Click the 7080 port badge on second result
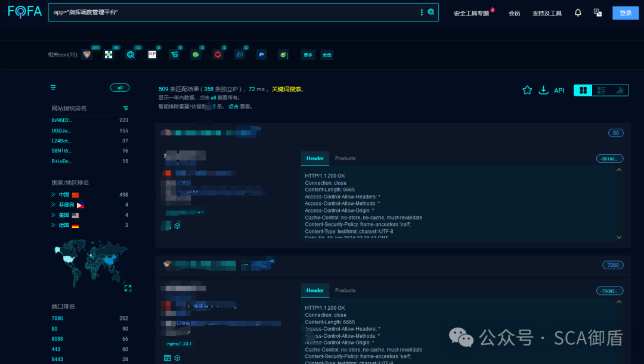This screenshot has height=364, width=644. pyautogui.click(x=613, y=265)
